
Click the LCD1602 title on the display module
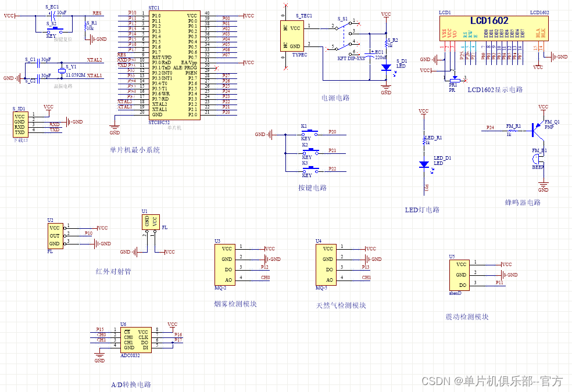[489, 21]
